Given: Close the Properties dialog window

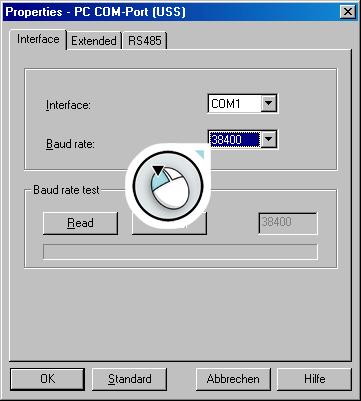Looking at the screenshot, I should pos(348,12).
